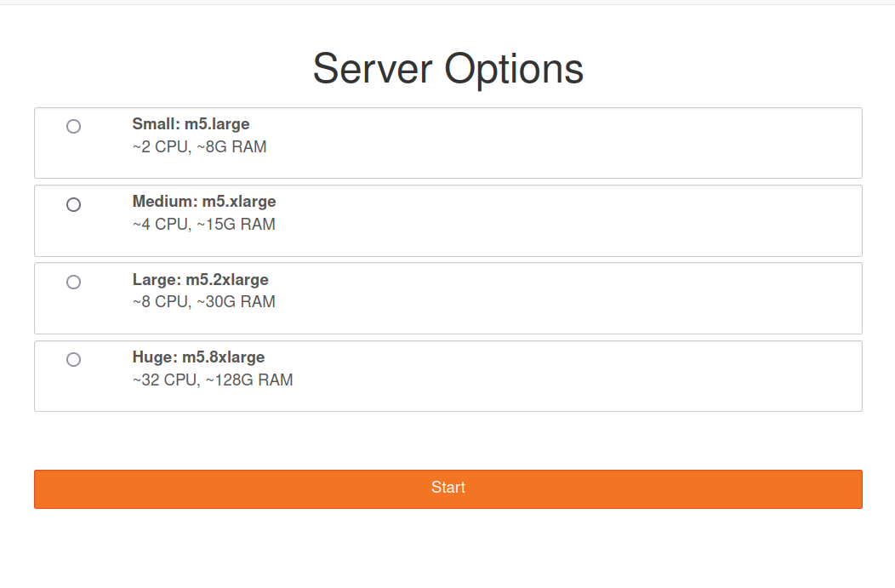Click the "Medium: m5.xlarge" label text
The height and width of the screenshot is (588, 895).
pos(204,202)
